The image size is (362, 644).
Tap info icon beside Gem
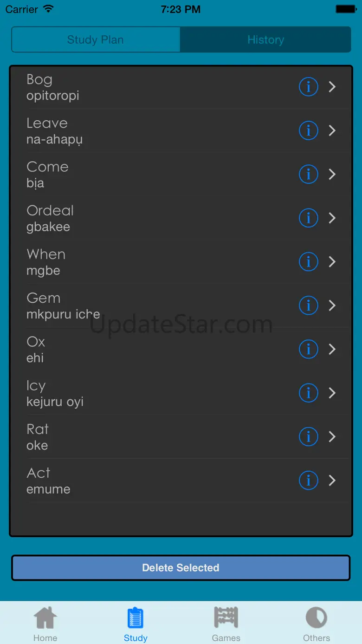[x=308, y=306]
